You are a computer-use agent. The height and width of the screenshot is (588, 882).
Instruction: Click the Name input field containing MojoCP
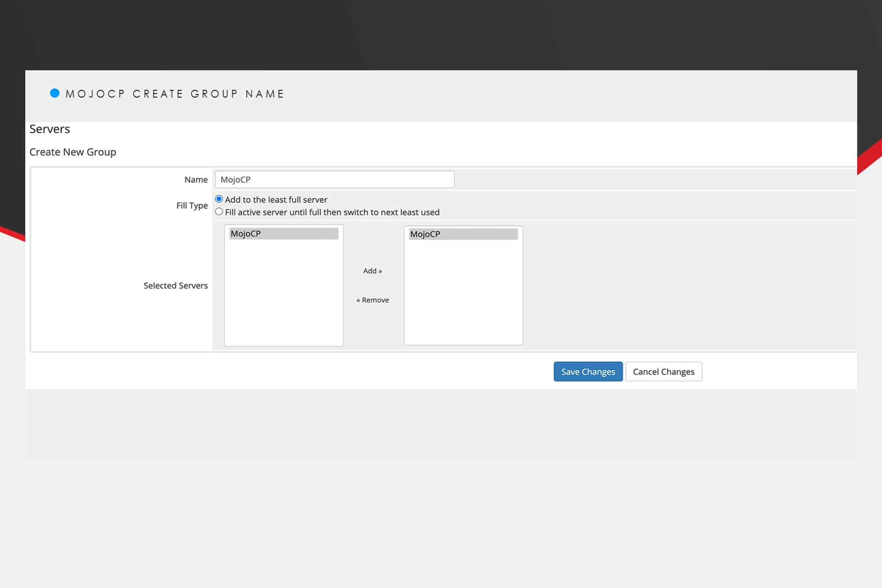(x=334, y=179)
